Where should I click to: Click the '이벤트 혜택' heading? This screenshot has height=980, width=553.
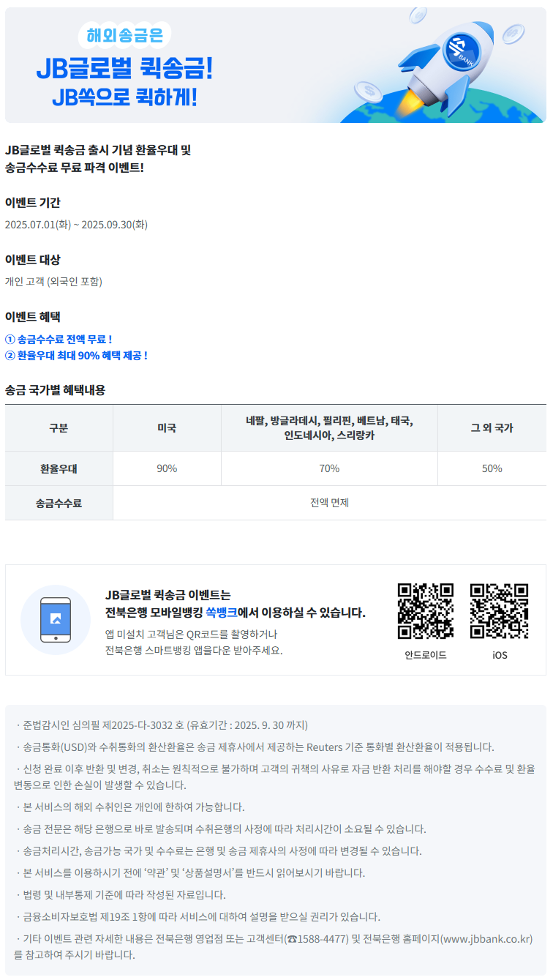[x=33, y=317]
